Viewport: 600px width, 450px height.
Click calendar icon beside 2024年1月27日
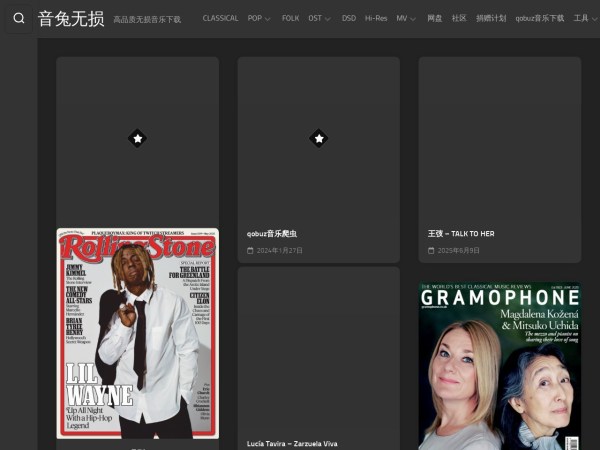(250, 250)
